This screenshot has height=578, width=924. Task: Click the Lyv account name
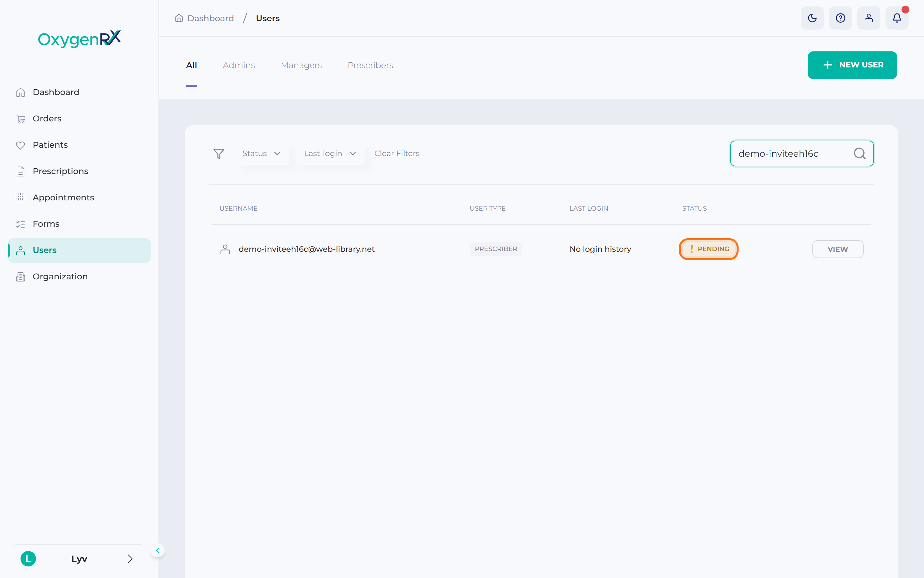(80, 559)
